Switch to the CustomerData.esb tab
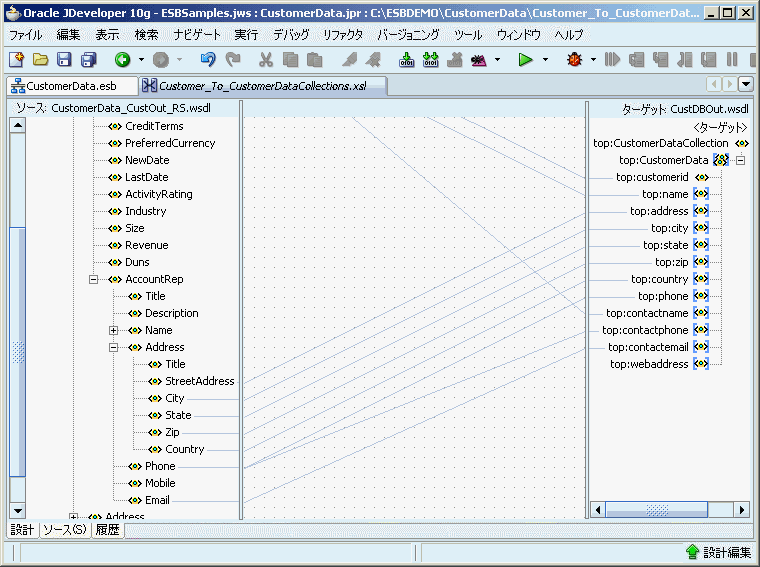This screenshot has height=567, width=760. click(71, 86)
